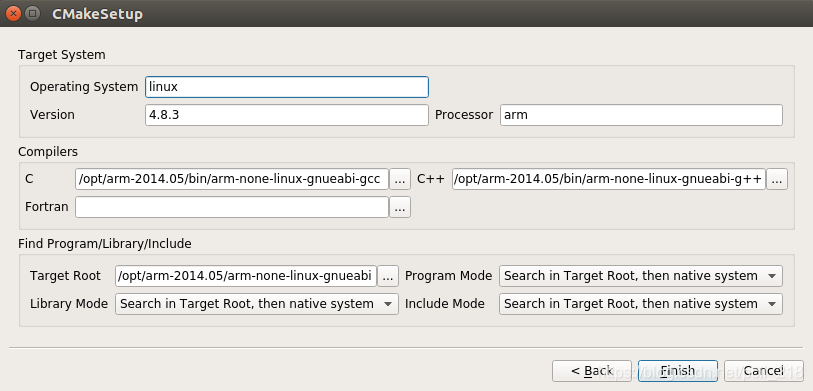This screenshot has height=391, width=813.
Task: Click the Program Mode label
Action: point(448,276)
